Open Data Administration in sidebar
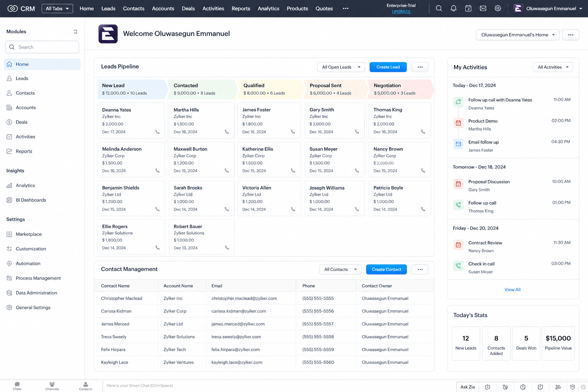This screenshot has width=588, height=392. click(x=42, y=293)
